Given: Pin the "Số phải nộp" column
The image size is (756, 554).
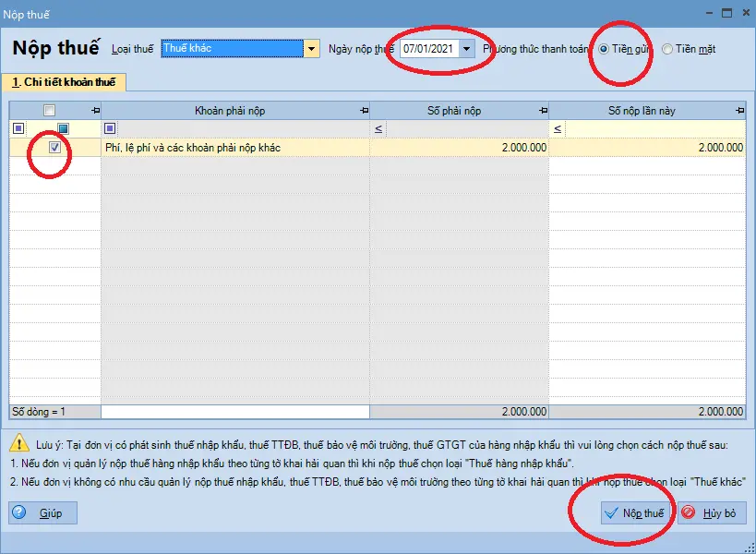Looking at the screenshot, I should pos(544,111).
